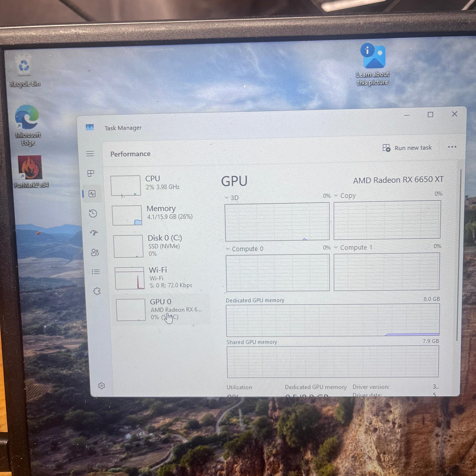Image resolution: width=476 pixels, height=476 pixels.
Task: Click the Memory mini graph thumbnail
Action: pyautogui.click(x=127, y=215)
